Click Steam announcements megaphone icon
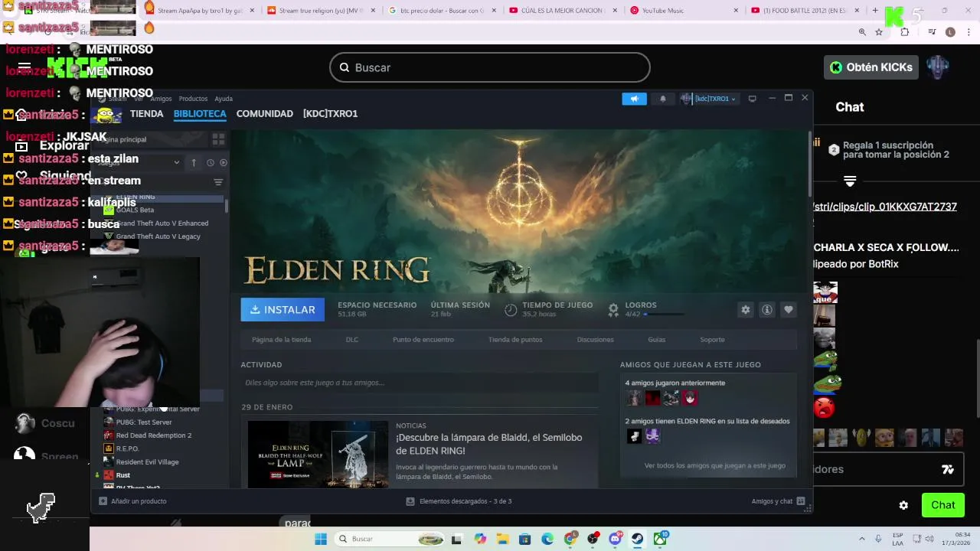 634,99
